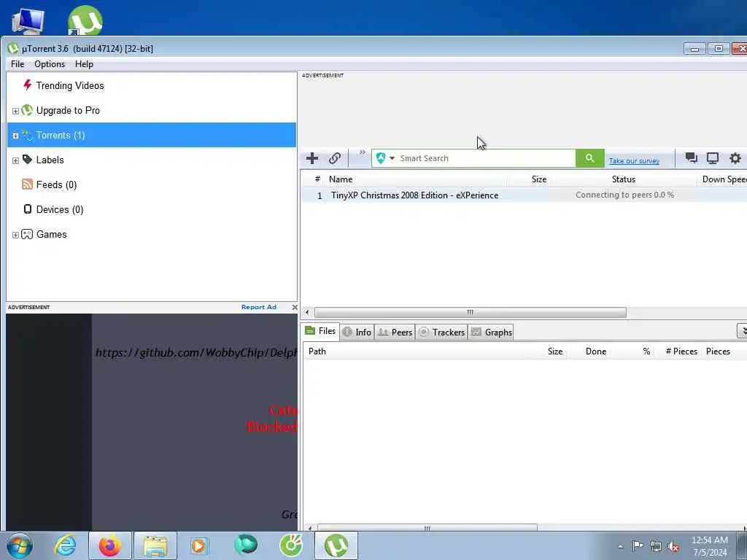Open Windows Explorer from the taskbar
This screenshot has width=747, height=560.
tap(155, 545)
